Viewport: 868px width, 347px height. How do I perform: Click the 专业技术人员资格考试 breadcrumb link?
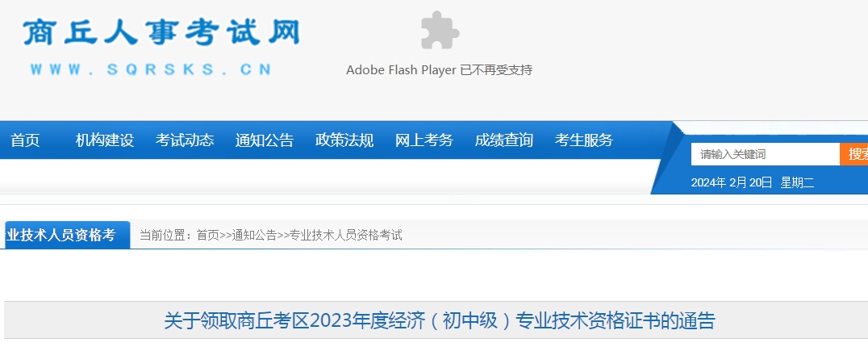(346, 235)
